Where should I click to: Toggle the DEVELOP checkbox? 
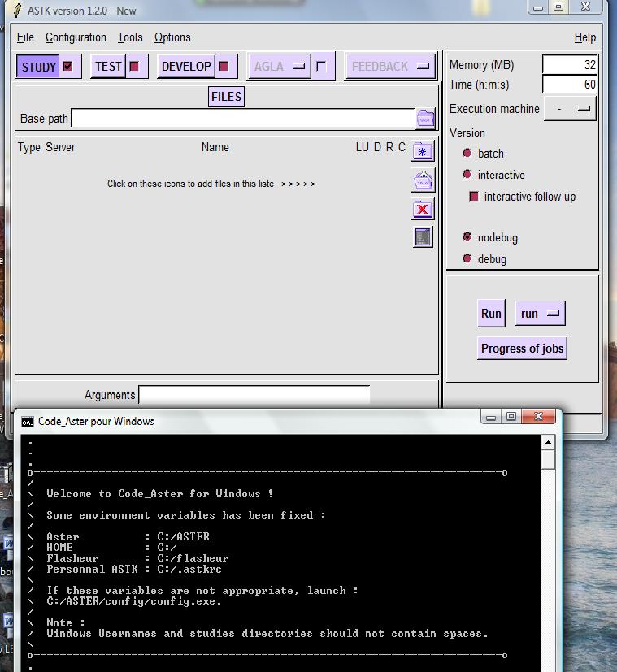click(x=224, y=67)
